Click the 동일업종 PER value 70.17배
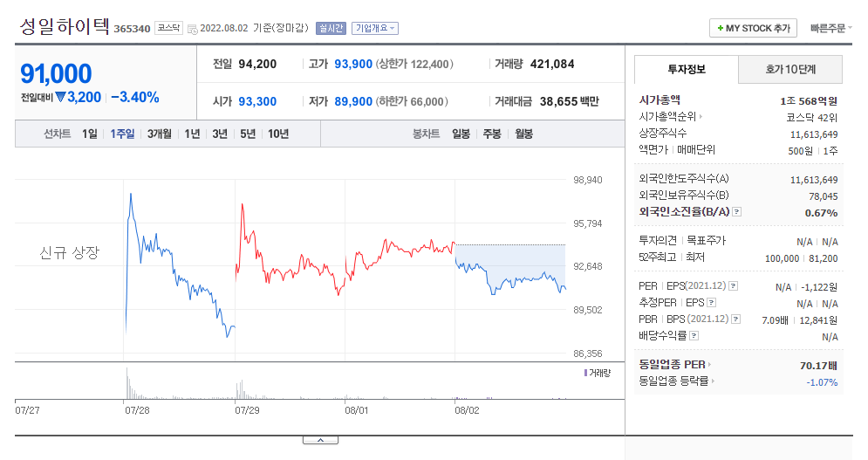The height and width of the screenshot is (460, 868). point(818,366)
